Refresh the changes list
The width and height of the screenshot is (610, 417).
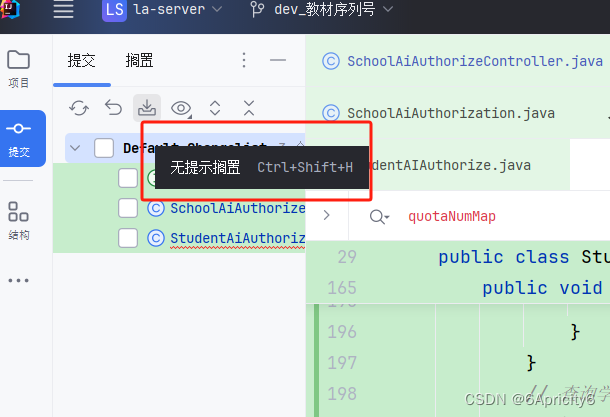(x=79, y=108)
